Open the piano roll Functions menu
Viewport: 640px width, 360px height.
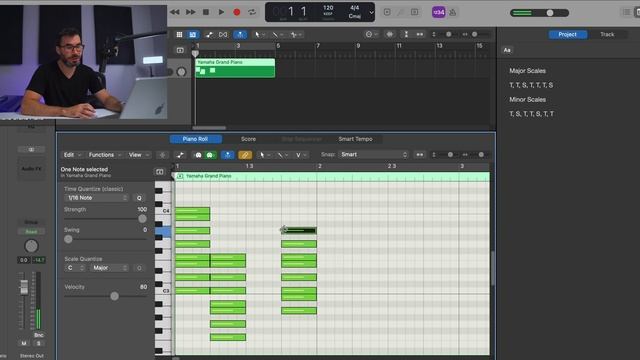coord(104,155)
